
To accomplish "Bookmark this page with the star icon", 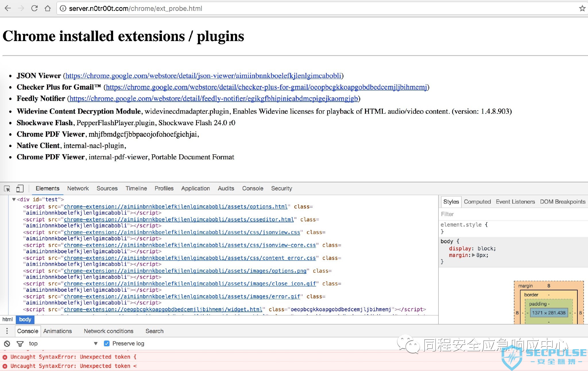I will 582,8.
